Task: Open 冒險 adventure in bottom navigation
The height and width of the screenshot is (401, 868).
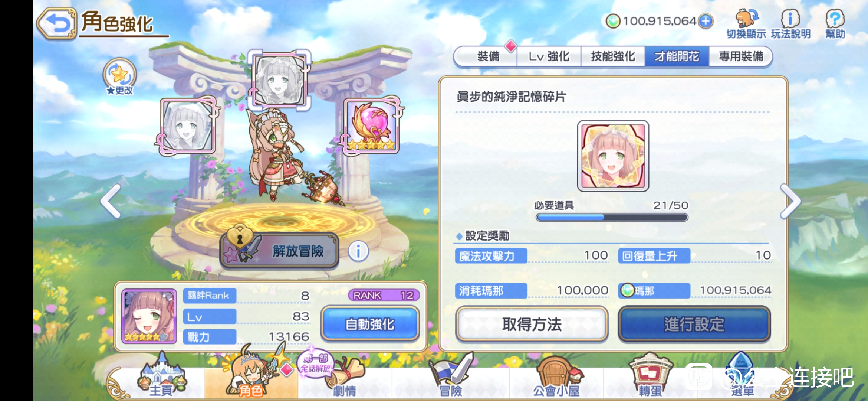Action: pyautogui.click(x=450, y=376)
